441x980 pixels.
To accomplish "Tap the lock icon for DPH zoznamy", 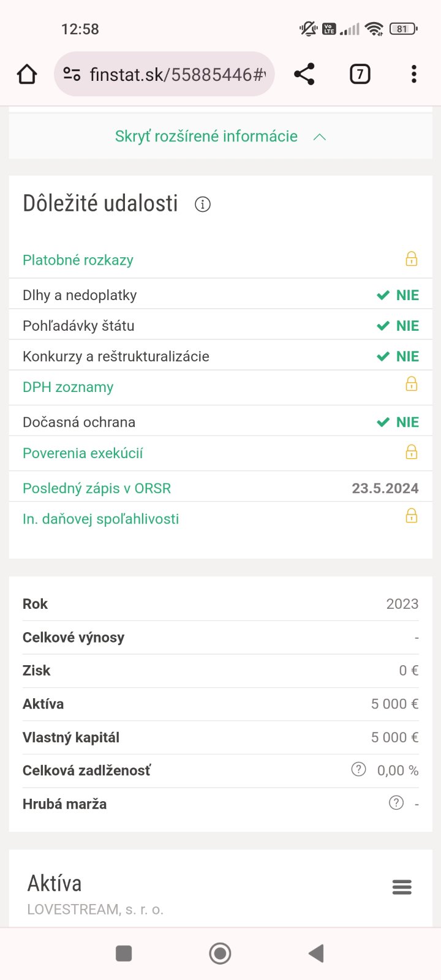I will (x=412, y=384).
